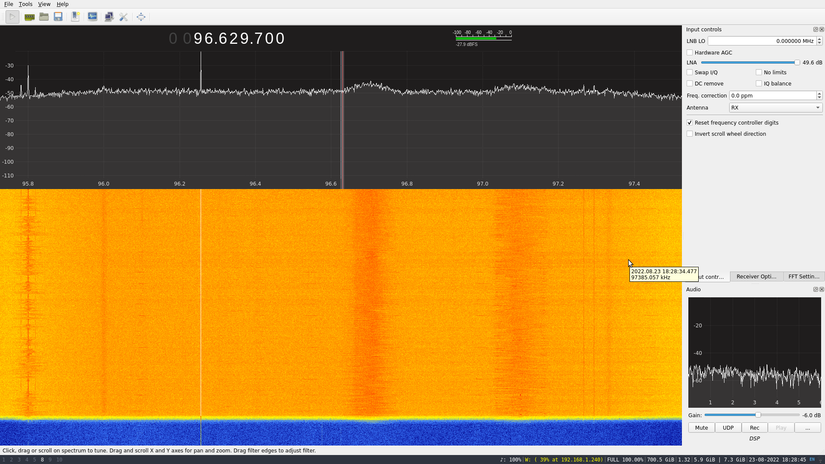Click the UDP streaming button

pos(728,428)
